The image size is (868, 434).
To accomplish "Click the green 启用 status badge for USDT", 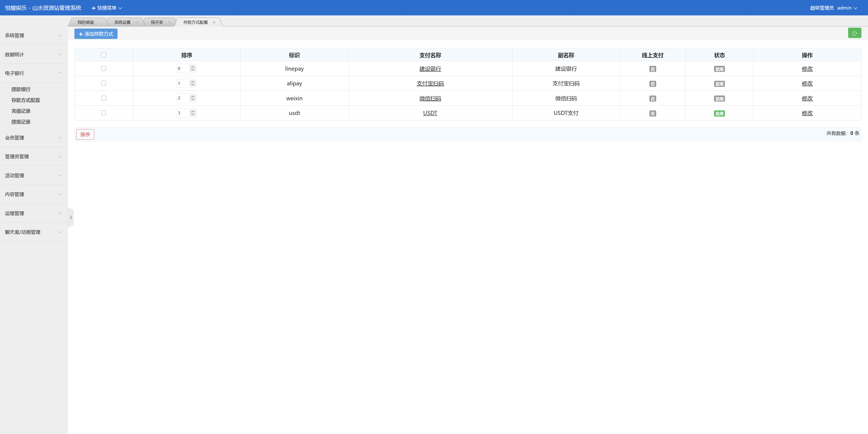I will pyautogui.click(x=719, y=114).
